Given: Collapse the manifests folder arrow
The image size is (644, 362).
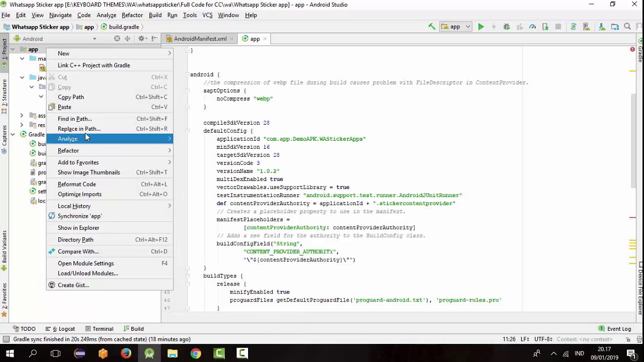Looking at the screenshot, I should [22, 59].
